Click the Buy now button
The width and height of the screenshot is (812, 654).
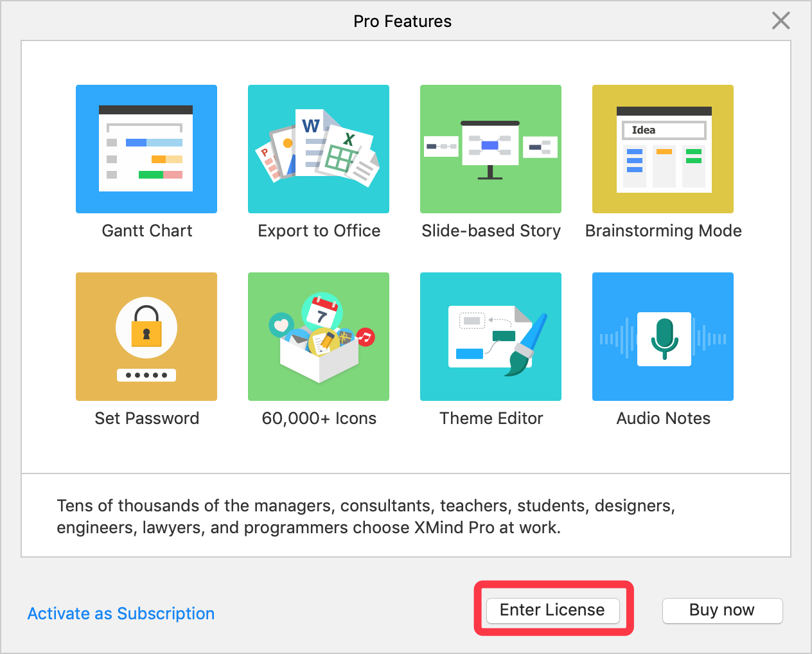point(722,610)
